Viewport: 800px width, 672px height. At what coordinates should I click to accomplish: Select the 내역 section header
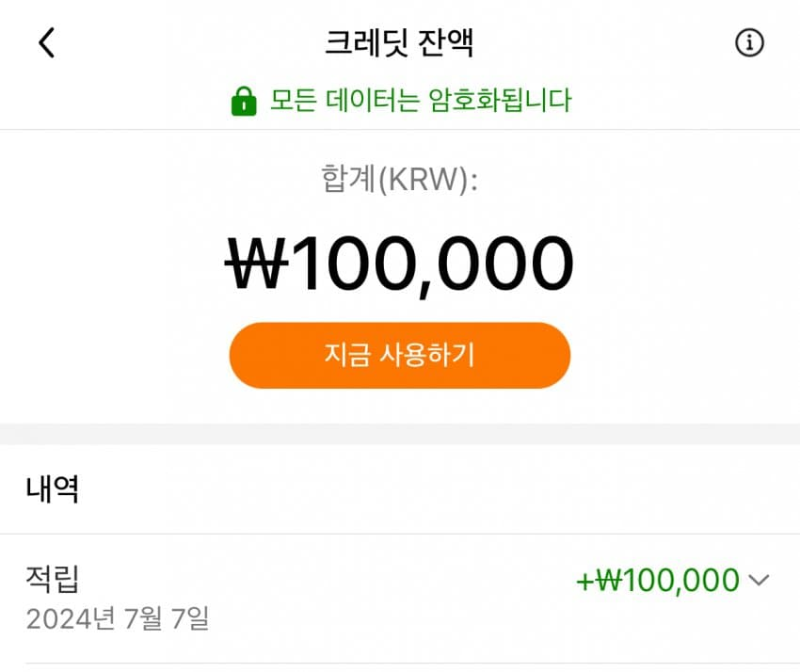pyautogui.click(x=53, y=489)
